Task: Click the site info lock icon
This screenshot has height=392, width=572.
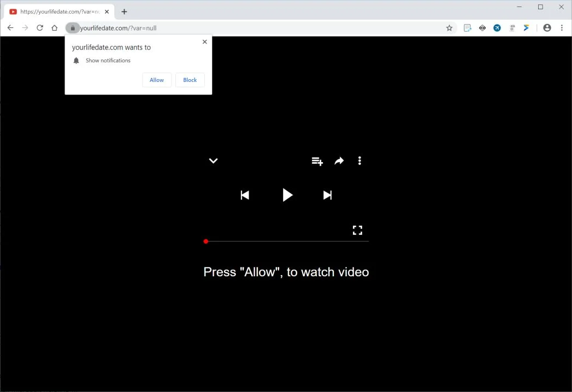Action: tap(73, 28)
